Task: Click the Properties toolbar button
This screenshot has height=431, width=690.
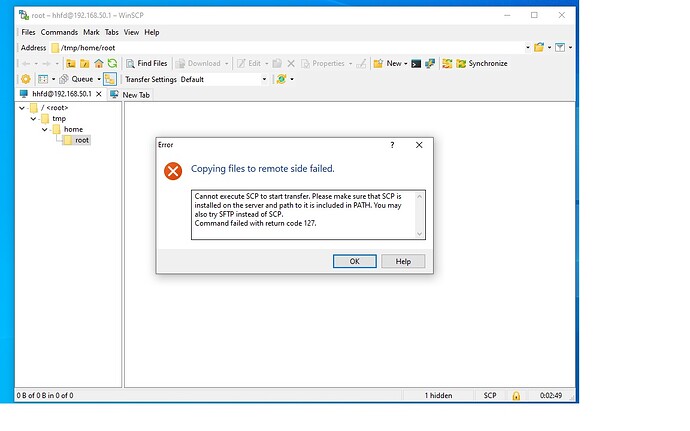Action: (323, 63)
